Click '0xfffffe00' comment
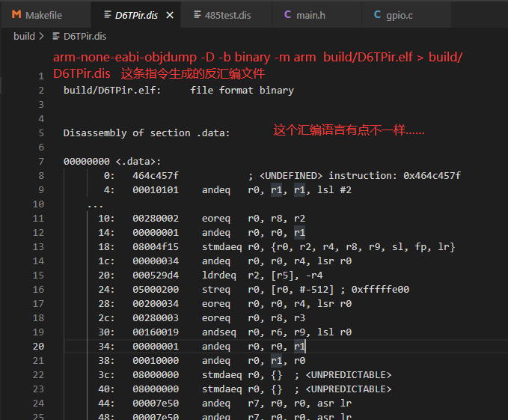Viewport: 508px width, 420px height. pyautogui.click(x=380, y=290)
